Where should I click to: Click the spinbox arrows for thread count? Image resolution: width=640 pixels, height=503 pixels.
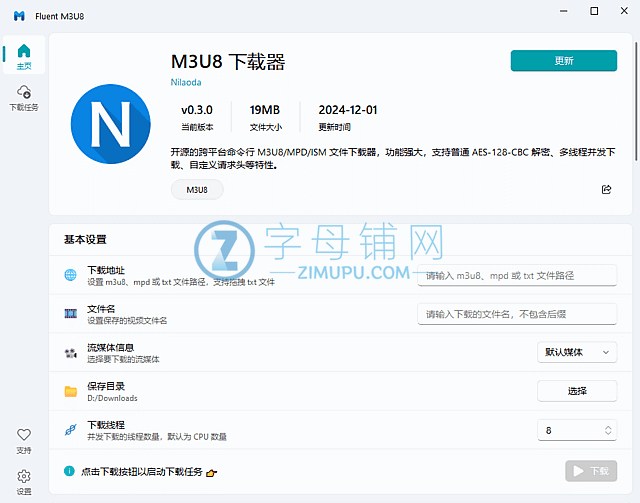[x=608, y=430]
